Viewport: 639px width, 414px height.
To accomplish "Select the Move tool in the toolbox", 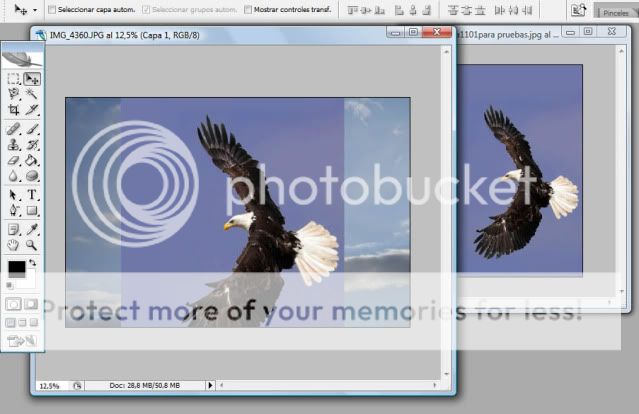I will 32,79.
